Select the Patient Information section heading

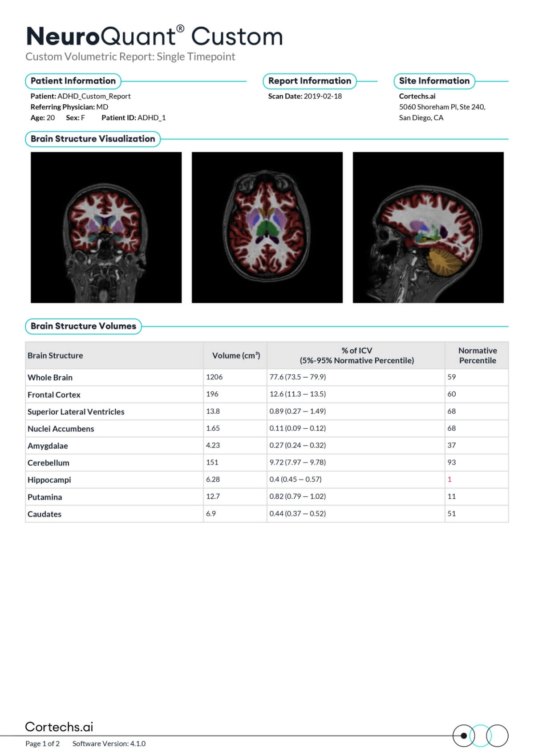73,81
